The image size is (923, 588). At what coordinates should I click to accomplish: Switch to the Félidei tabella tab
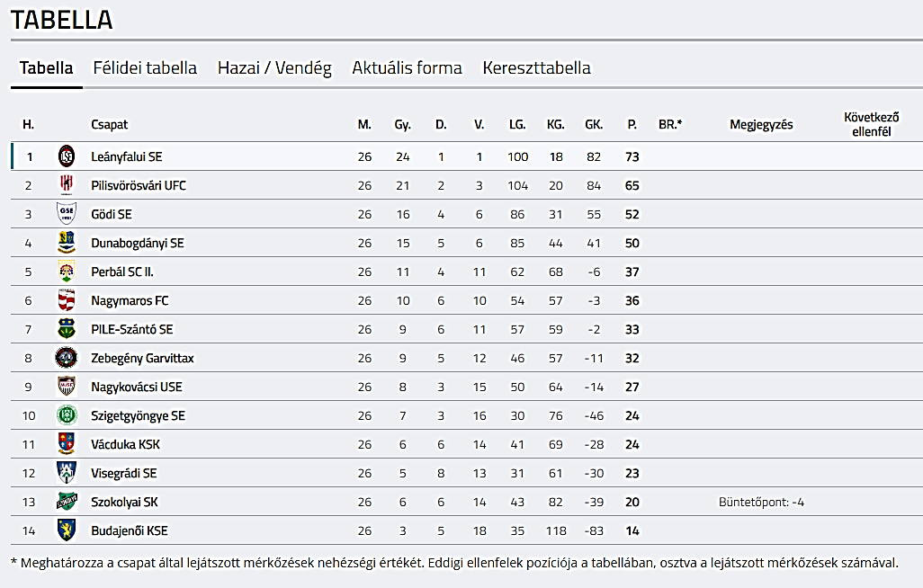145,68
